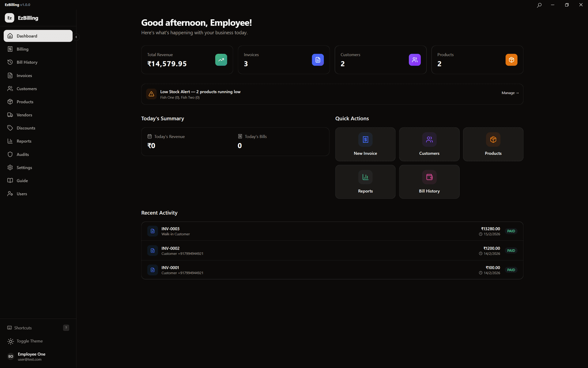588x368 pixels.
Task: Click the Bill History quick action card
Action: (429, 182)
